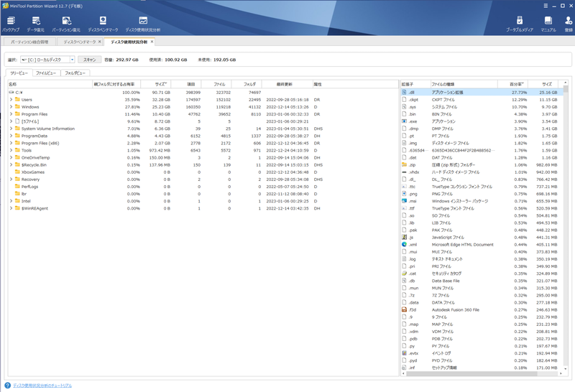575x392 pixels.
Task: Expand the Program Files folder
Action: coord(11,114)
